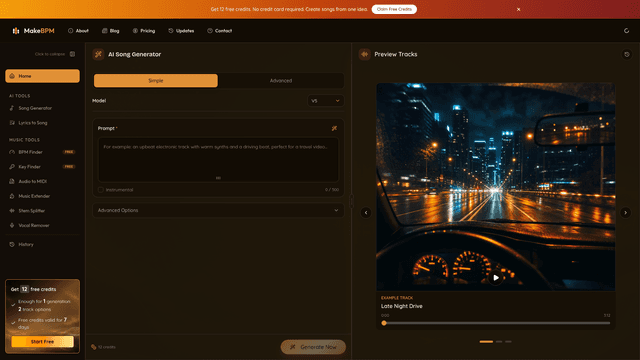Focus the Prompt text area

coord(218,160)
